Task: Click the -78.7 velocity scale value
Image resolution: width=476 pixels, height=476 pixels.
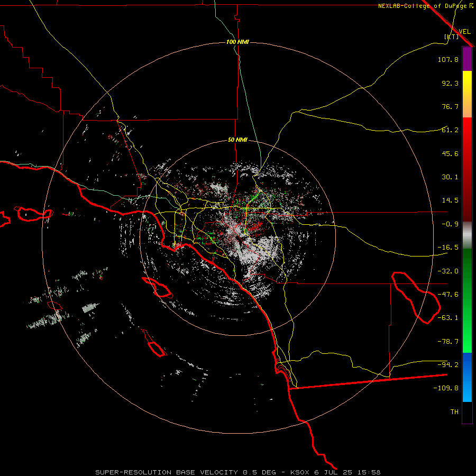Action: 448,342
